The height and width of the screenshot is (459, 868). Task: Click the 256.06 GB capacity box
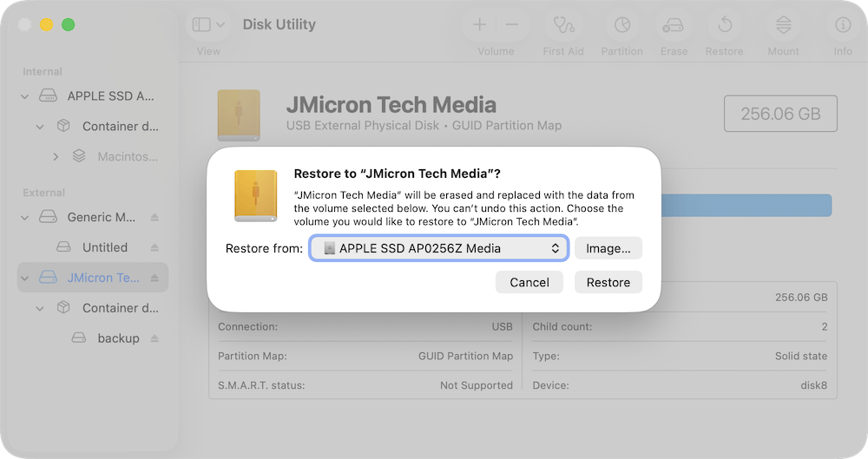[x=780, y=114]
